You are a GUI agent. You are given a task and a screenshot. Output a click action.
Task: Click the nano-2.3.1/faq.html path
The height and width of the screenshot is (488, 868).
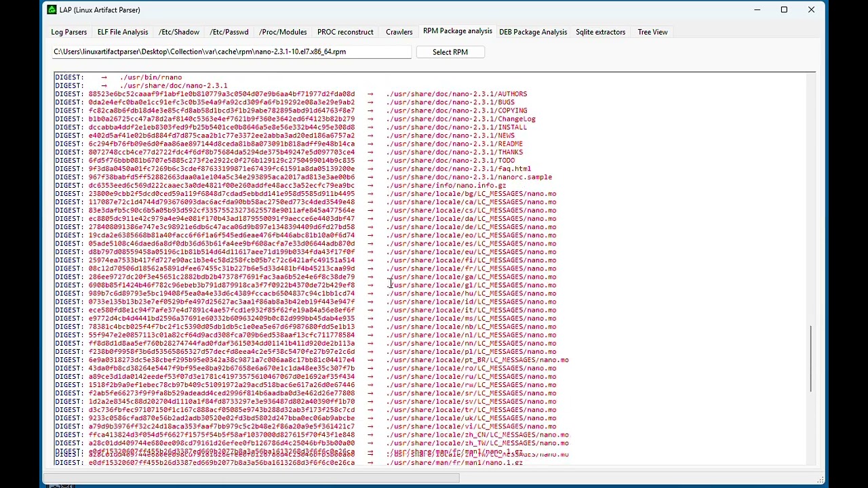tap(458, 169)
